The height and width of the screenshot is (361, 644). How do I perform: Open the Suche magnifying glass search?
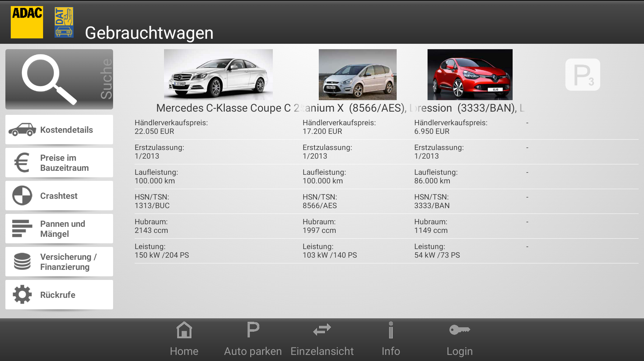[59, 79]
